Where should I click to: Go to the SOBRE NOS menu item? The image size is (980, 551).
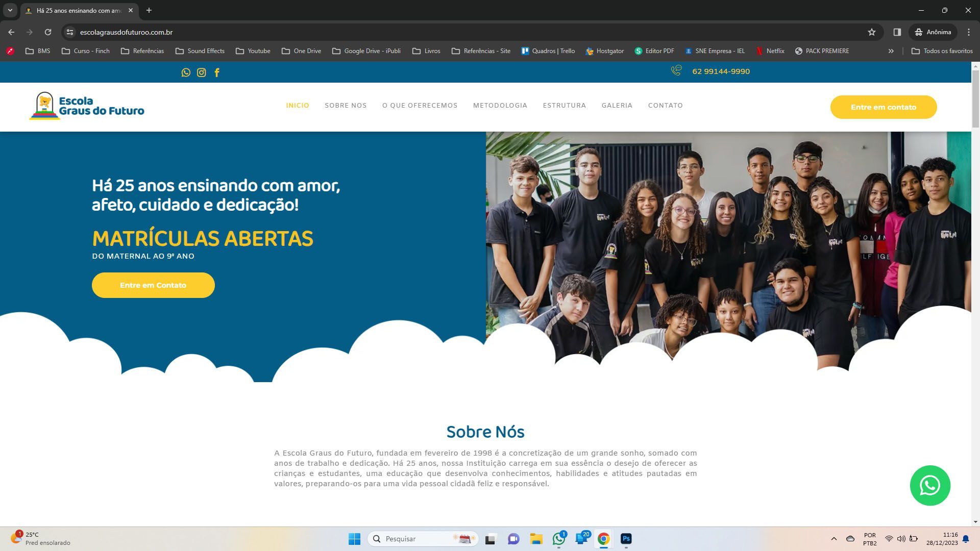pyautogui.click(x=346, y=106)
